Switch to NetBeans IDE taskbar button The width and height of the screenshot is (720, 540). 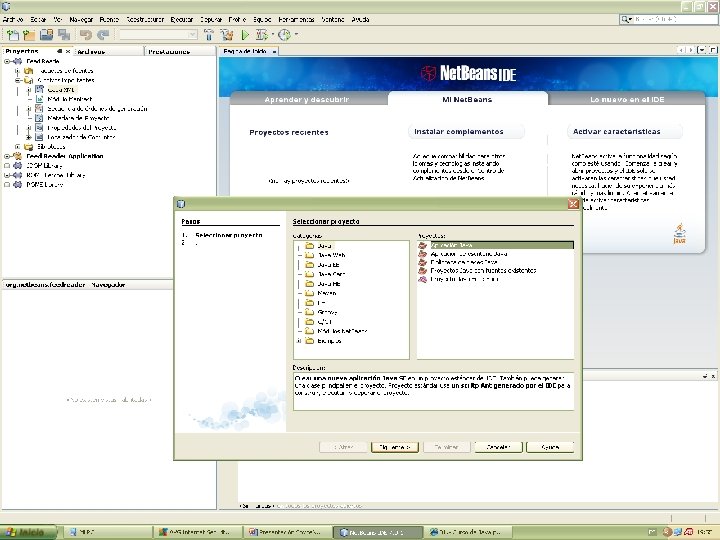click(x=377, y=533)
